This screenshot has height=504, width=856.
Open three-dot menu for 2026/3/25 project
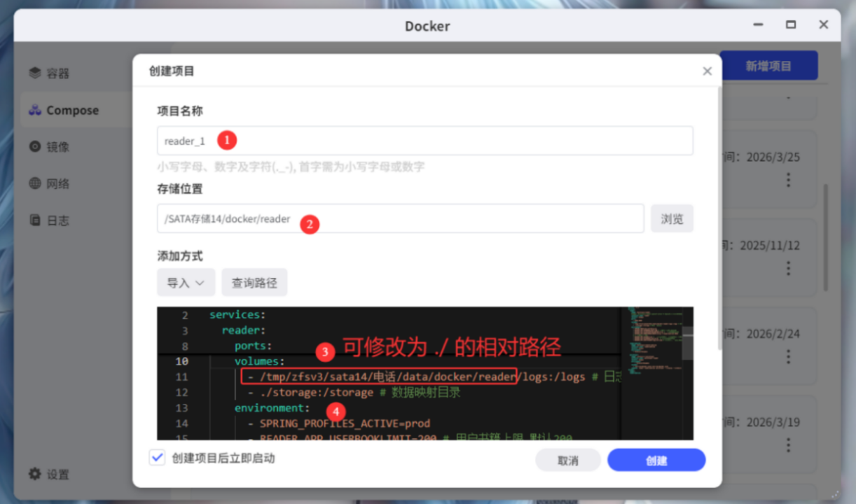tap(788, 180)
